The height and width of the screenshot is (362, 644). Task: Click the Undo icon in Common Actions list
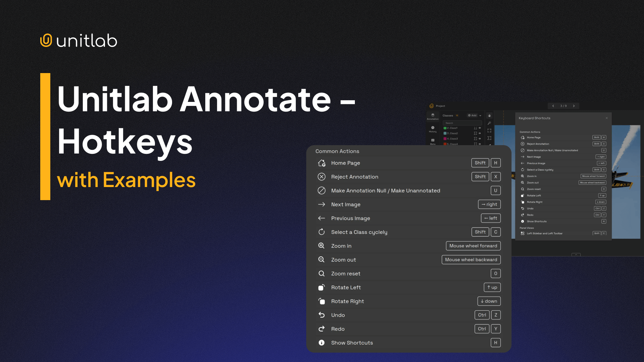pos(322,315)
